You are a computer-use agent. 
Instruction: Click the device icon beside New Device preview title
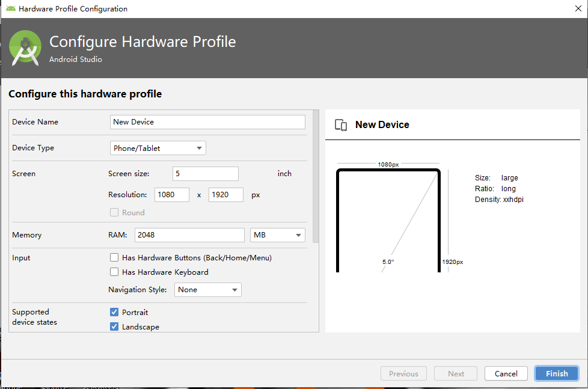tap(340, 125)
